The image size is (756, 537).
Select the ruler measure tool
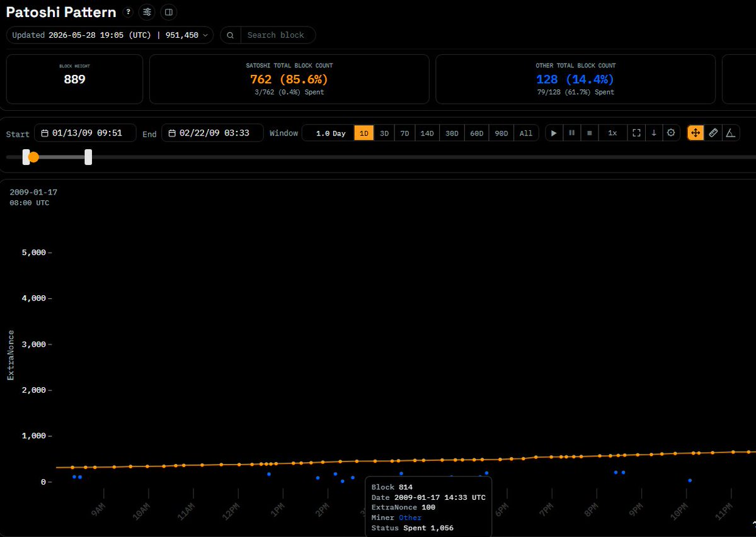coord(713,133)
